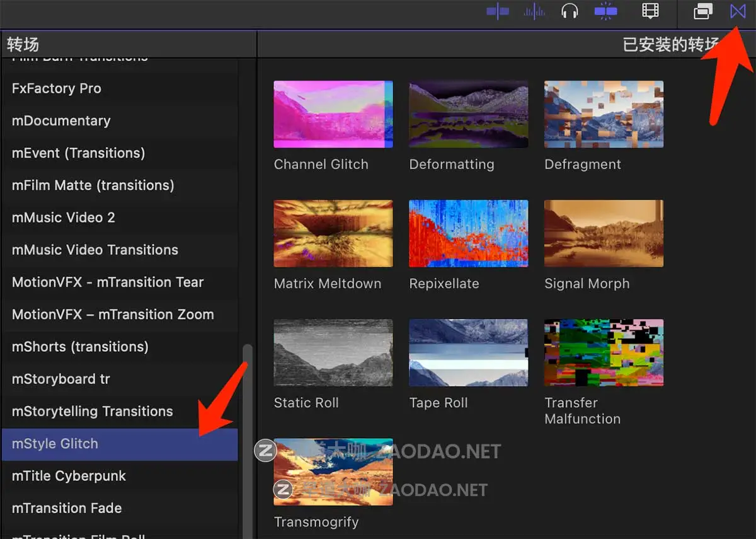Choose MotionVFX - mTransition Tear category
The width and height of the screenshot is (756, 539).
(108, 282)
